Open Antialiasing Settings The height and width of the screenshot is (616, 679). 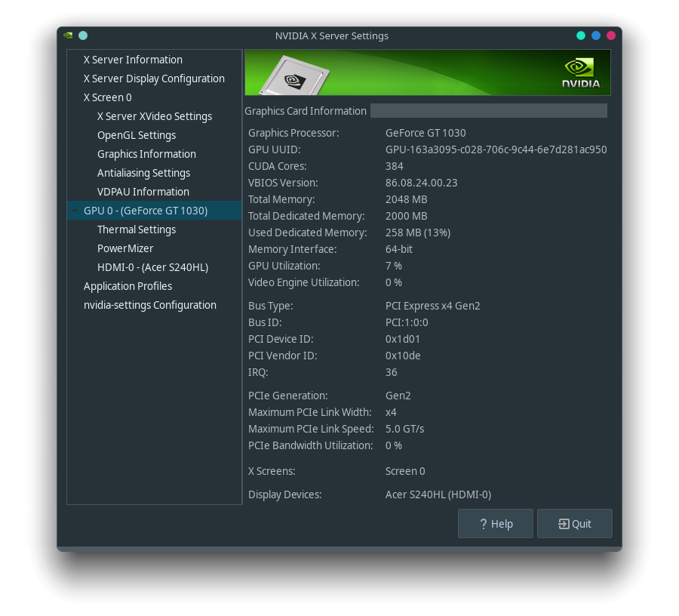click(x=144, y=174)
